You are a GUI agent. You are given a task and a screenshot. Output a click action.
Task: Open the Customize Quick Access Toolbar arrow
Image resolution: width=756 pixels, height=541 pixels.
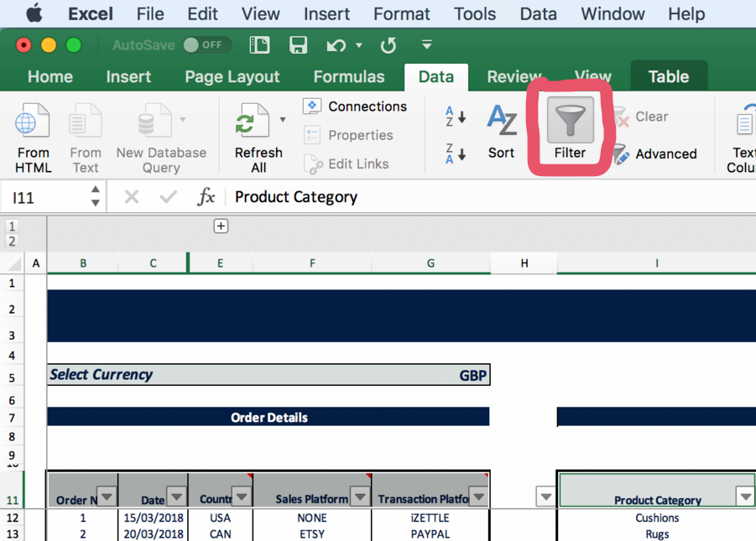[x=427, y=44]
